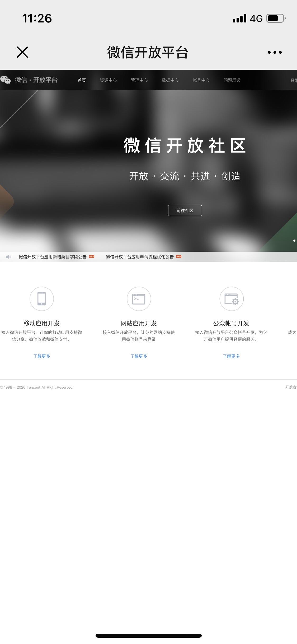The image size is (297, 644).
Task: Click the 前往社区 button on the banner
Action: [x=185, y=210]
